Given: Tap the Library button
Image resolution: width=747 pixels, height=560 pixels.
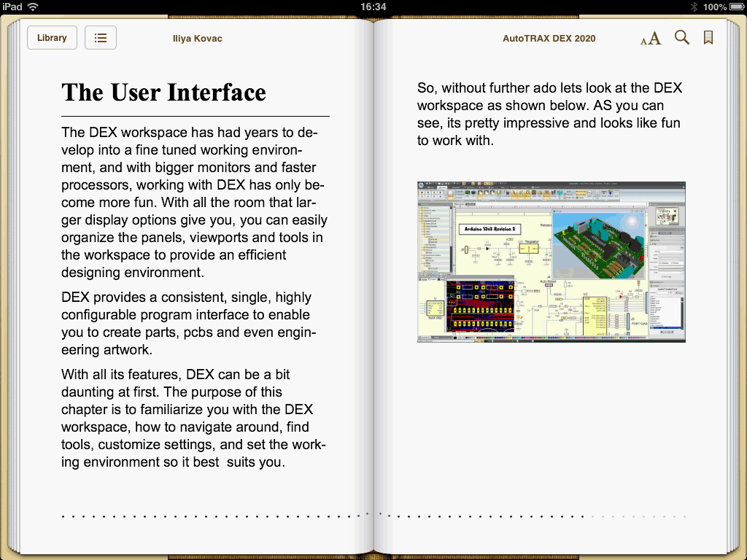Looking at the screenshot, I should click(52, 38).
